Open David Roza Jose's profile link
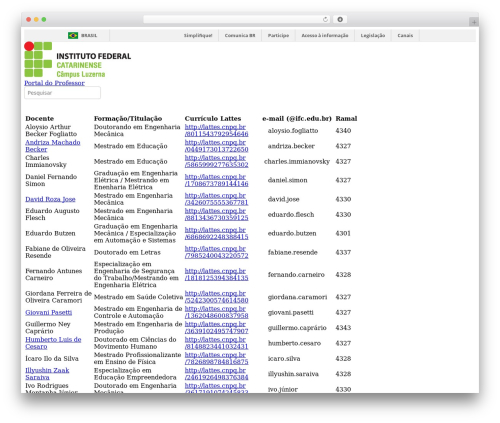Viewport: 500px width, 423px height. coord(50,199)
